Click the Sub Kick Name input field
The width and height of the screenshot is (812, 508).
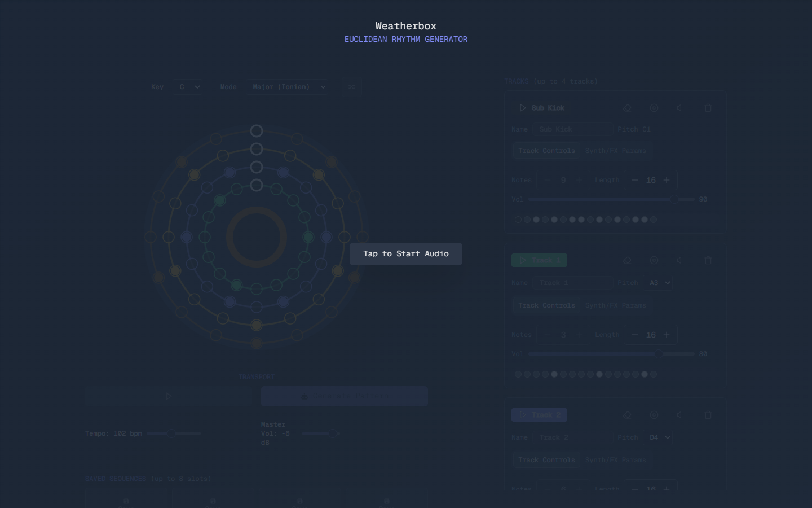pos(572,129)
